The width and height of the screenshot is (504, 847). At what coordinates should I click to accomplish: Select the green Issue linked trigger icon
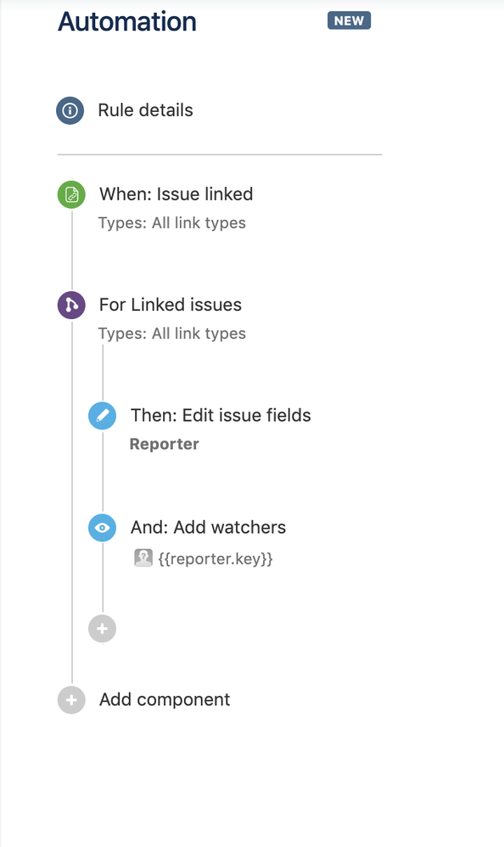point(70,194)
